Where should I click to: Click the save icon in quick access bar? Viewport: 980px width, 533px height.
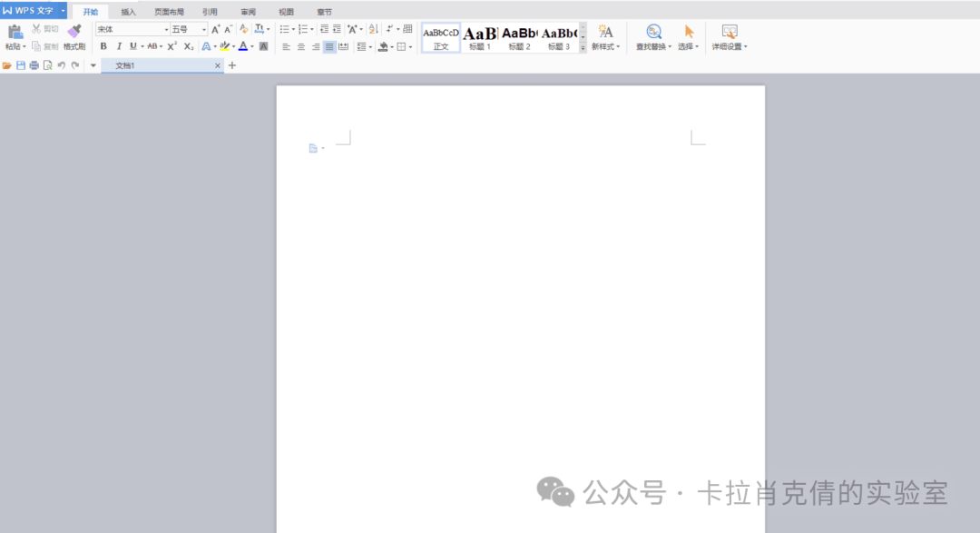[21, 65]
